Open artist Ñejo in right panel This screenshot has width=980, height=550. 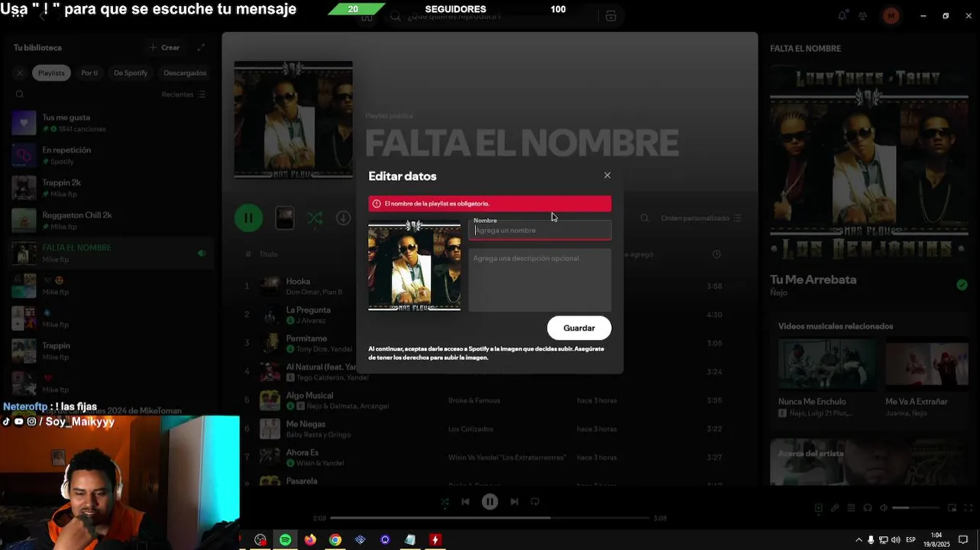click(778, 293)
